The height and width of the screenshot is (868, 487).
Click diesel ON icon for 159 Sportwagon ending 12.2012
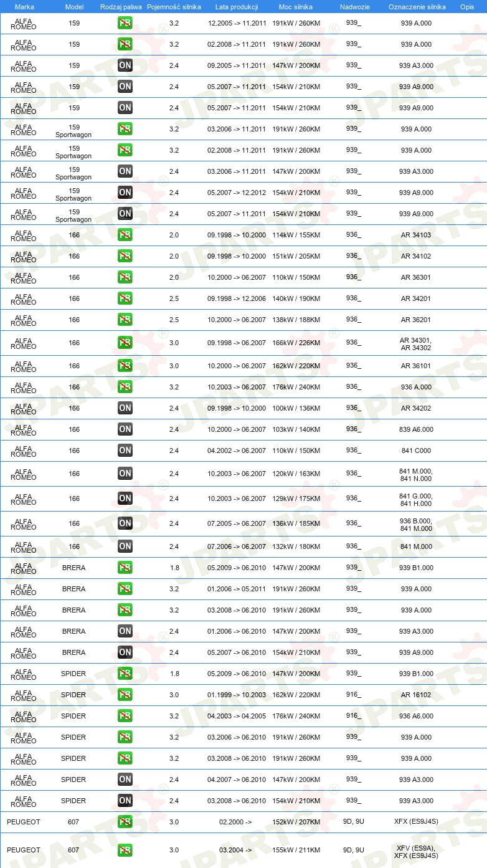[125, 193]
